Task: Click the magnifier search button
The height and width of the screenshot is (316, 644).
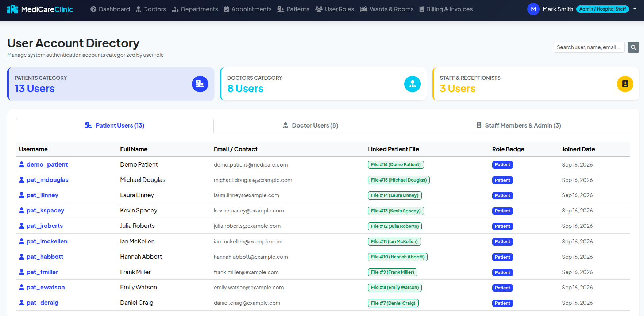Action: click(633, 47)
